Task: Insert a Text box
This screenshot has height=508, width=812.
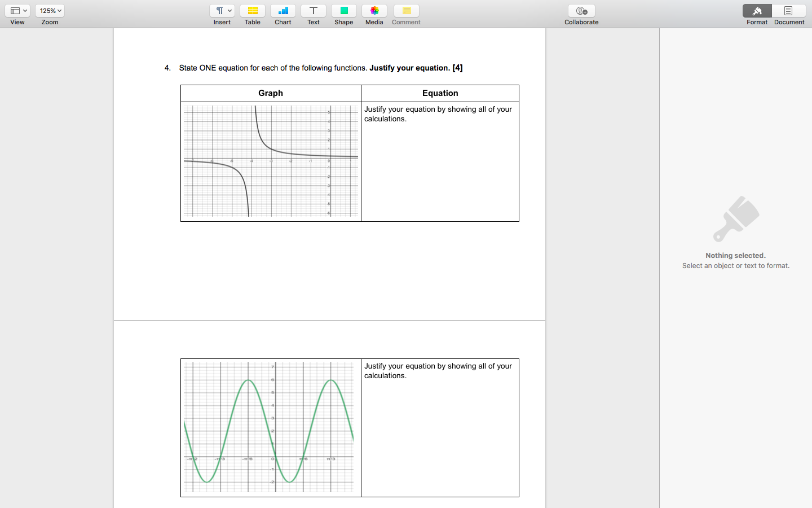Action: [314, 11]
